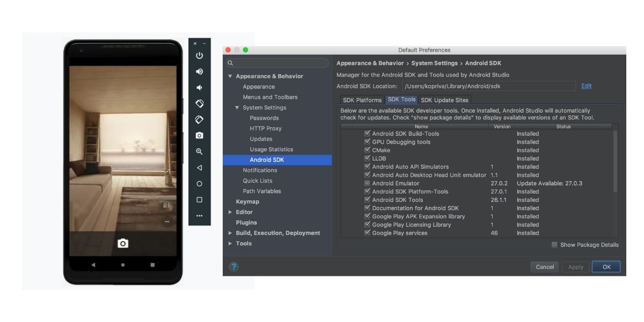Expand Build, Execution, Deployment arrow
Viewport: 644px width, 322px height.
click(230, 233)
